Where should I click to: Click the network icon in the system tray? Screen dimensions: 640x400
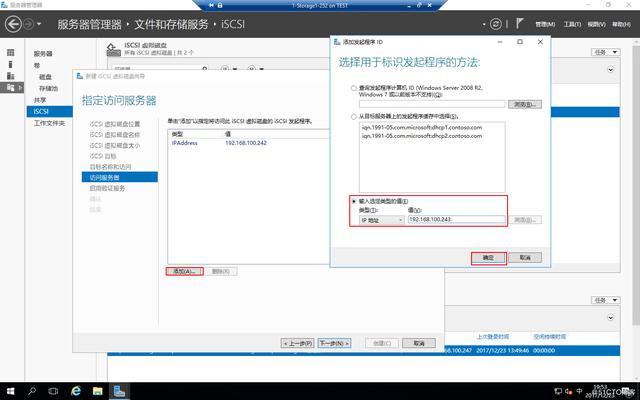[x=558, y=391]
